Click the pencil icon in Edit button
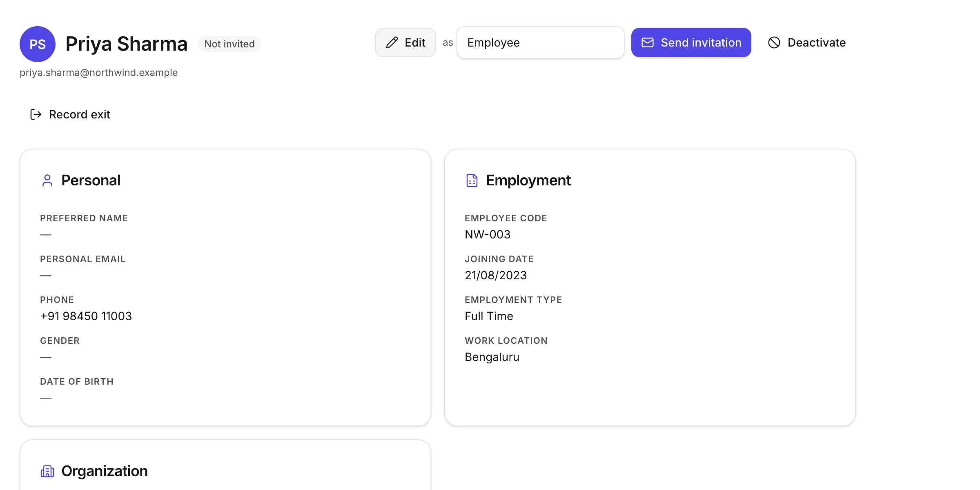The height and width of the screenshot is (490, 980). [392, 42]
